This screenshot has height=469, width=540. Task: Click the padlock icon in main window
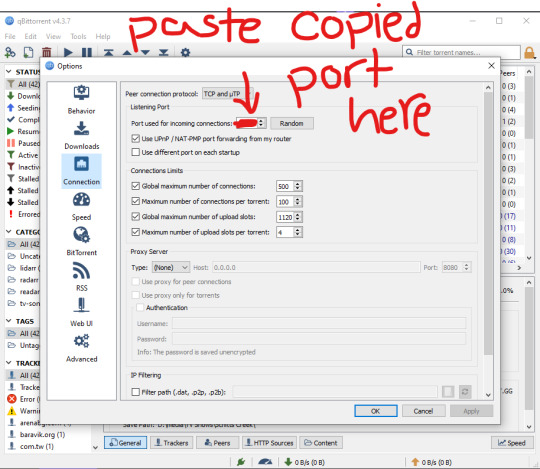pyautogui.click(x=529, y=53)
